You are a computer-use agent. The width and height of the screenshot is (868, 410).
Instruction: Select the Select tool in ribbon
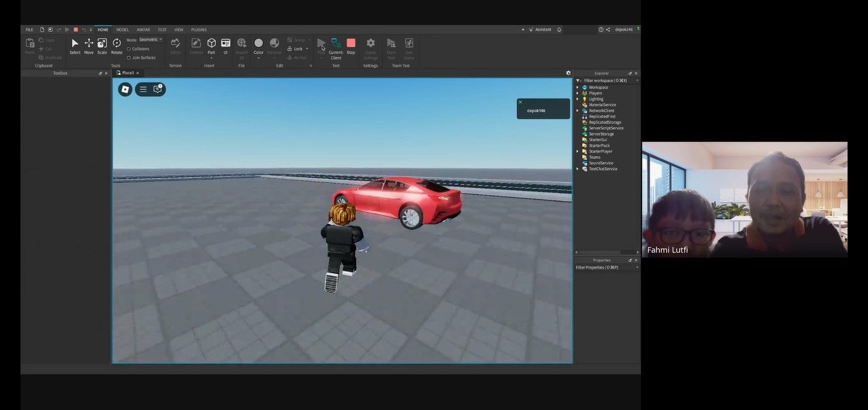75,46
